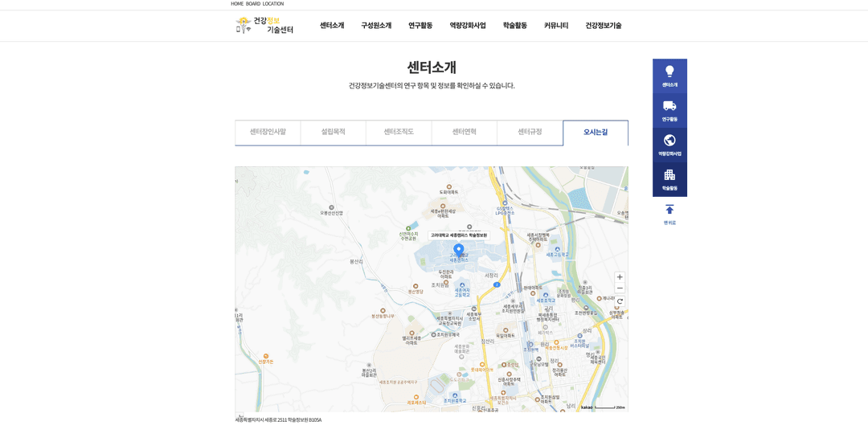Switch to the 설립목적 tab
The width and height of the screenshot is (868, 446).
point(333,132)
